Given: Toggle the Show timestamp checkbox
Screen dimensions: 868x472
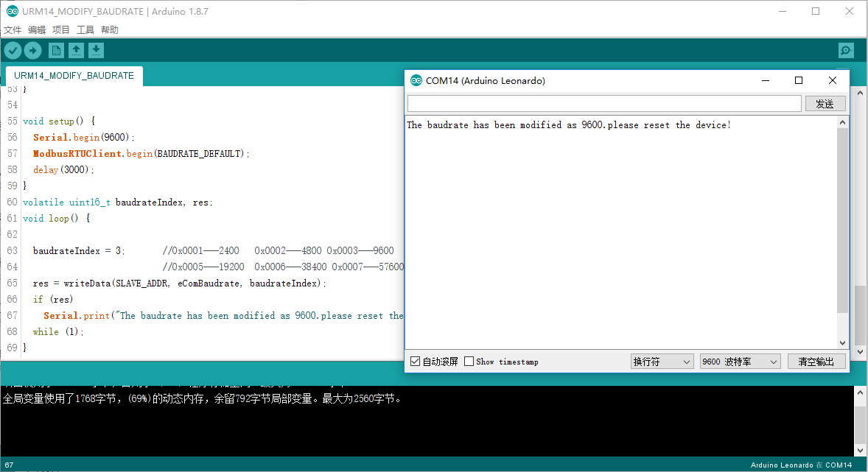Looking at the screenshot, I should [x=469, y=362].
